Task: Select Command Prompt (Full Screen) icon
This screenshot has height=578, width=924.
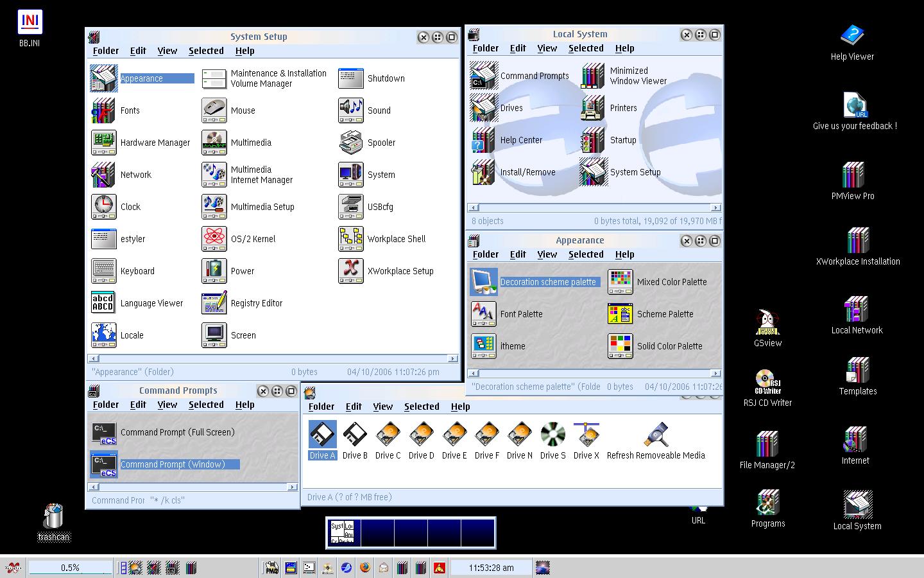Action: pos(104,432)
